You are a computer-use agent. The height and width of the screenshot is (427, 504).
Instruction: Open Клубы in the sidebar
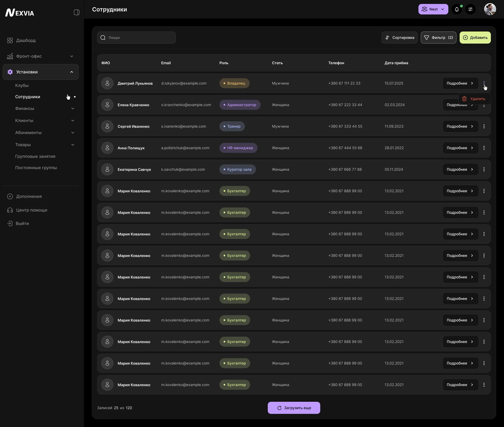tap(22, 85)
